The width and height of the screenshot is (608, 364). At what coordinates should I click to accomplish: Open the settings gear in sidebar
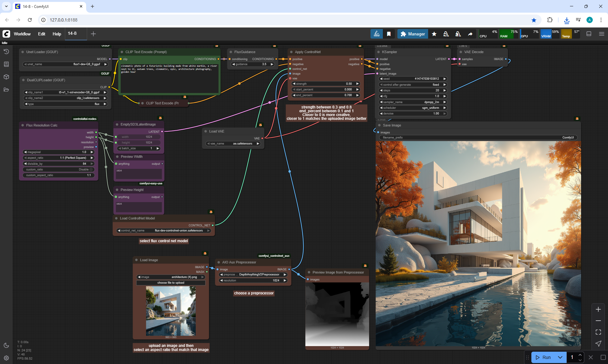(x=6, y=358)
